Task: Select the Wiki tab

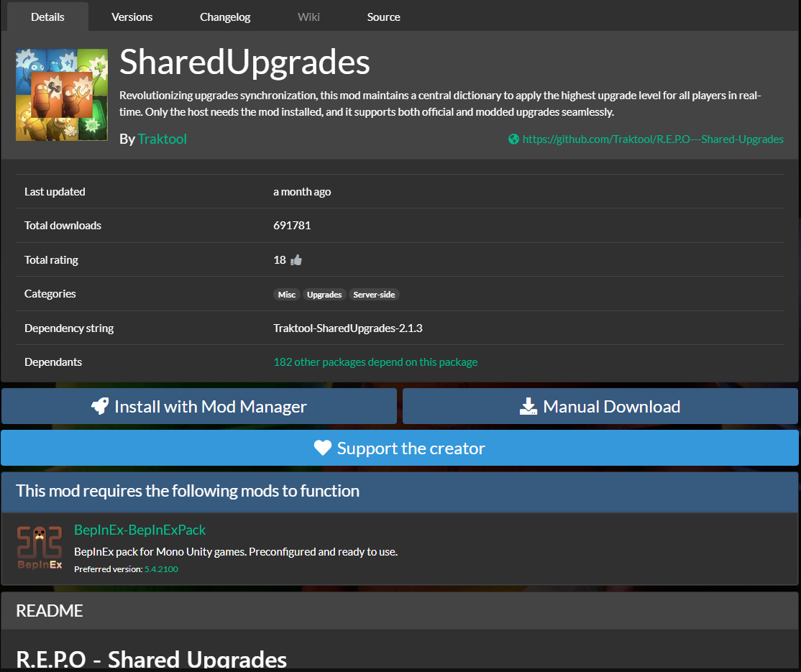Action: pyautogui.click(x=308, y=17)
